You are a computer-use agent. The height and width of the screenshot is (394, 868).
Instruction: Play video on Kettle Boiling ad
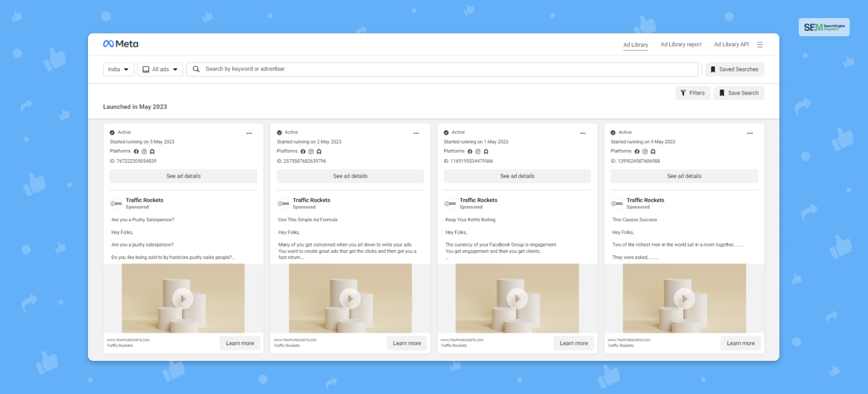tap(517, 298)
